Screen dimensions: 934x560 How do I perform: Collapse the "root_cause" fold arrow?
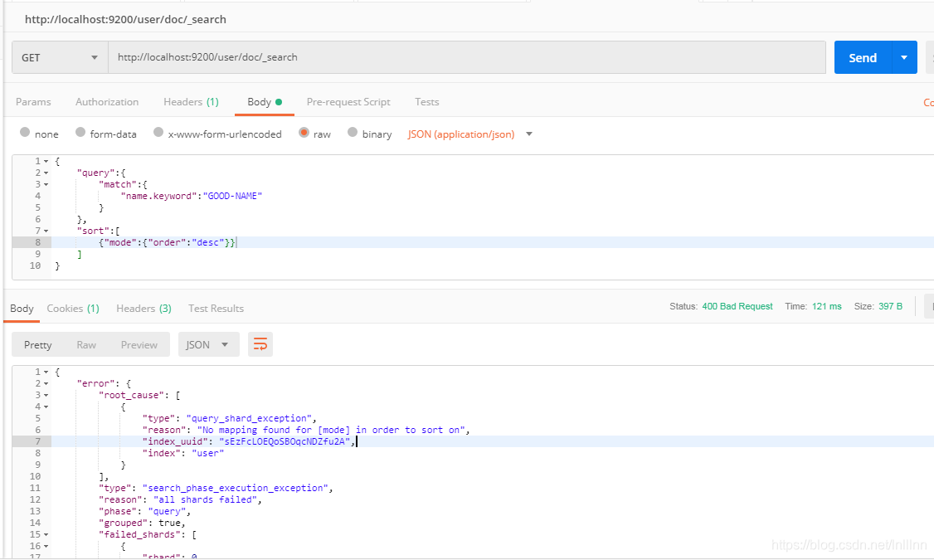coord(46,395)
